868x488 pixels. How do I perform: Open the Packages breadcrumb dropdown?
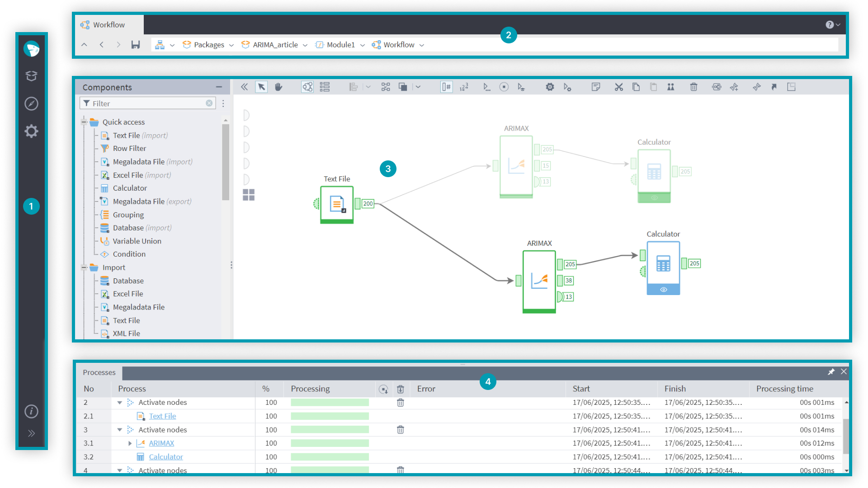[x=231, y=45]
